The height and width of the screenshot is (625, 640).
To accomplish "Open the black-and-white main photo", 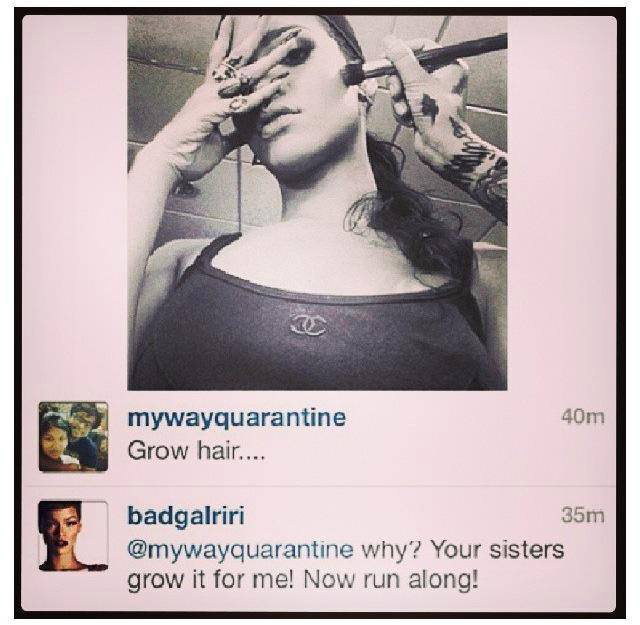I will (x=317, y=203).
